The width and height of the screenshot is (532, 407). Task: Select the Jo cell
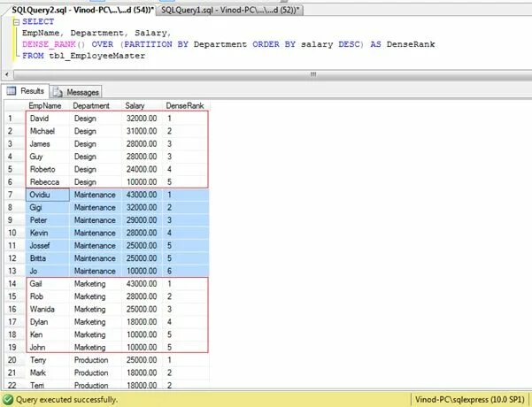pos(48,271)
